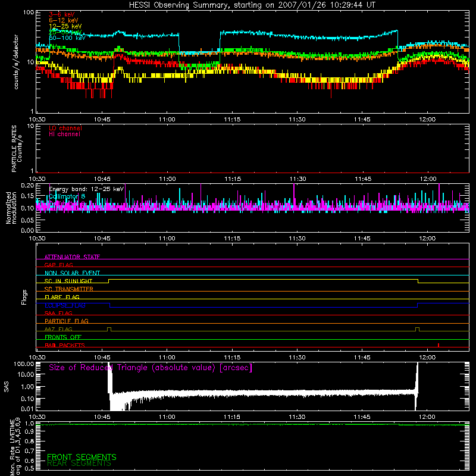Screen dimensions: 476x476
Task: Click the 'PARTICLE RATES Counts/s' axis label
Action: coord(17,149)
